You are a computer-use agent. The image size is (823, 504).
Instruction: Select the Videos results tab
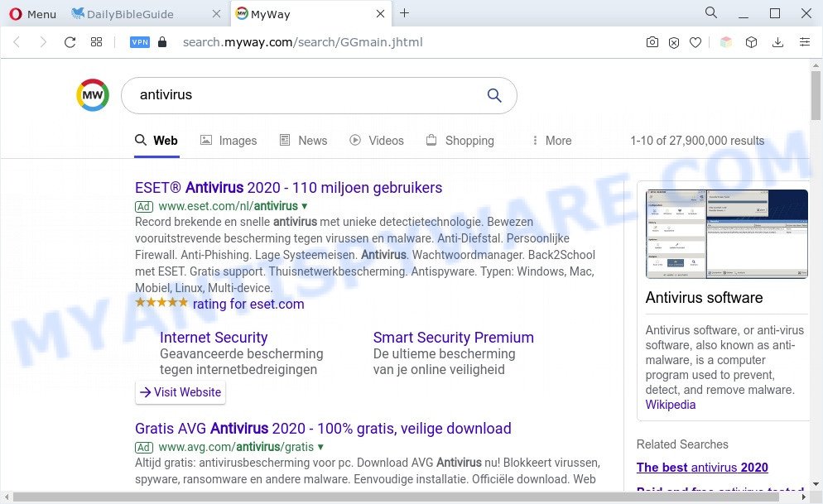pos(377,141)
